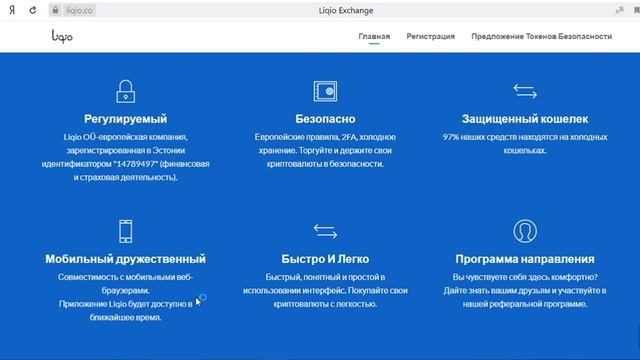Click the 97% cold wallets description text

pyautogui.click(x=525, y=144)
